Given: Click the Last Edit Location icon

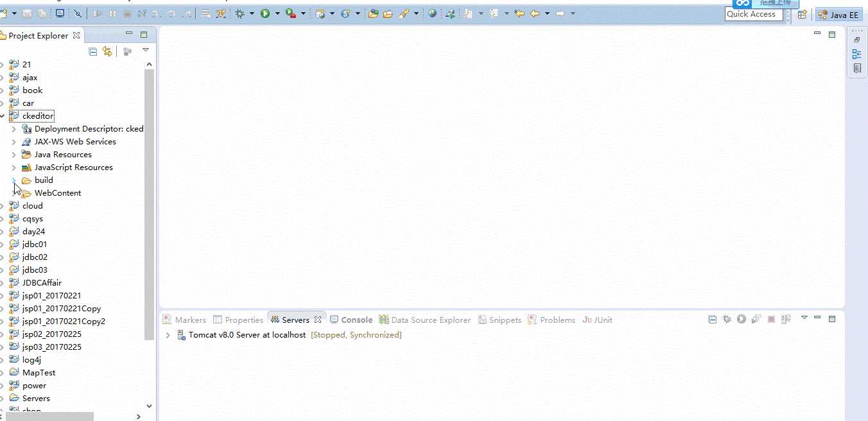Looking at the screenshot, I should [x=519, y=13].
